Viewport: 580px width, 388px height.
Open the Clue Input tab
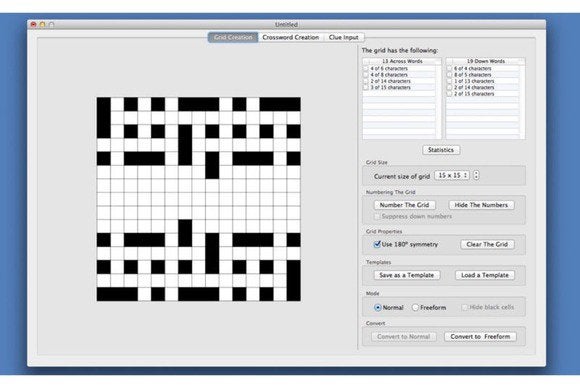point(344,37)
